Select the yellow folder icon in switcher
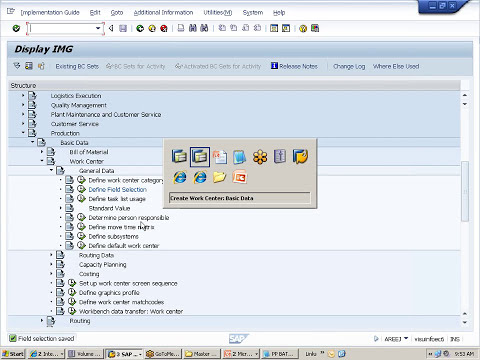Image resolution: width=480 pixels, height=360 pixels. point(219,177)
